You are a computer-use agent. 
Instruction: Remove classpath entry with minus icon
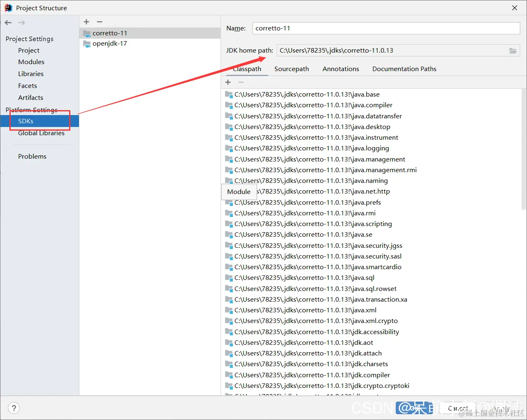point(241,82)
